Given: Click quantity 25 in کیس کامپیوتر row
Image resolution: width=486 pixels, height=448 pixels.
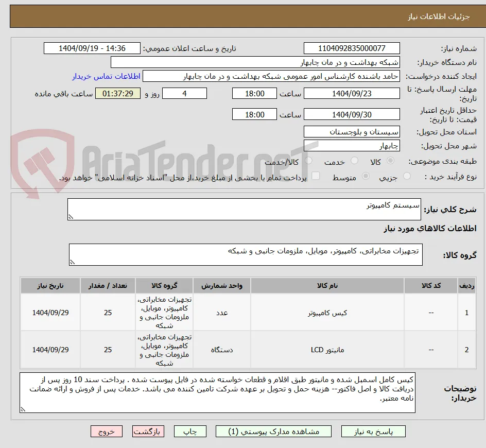Looking at the screenshot, I should (x=108, y=313).
